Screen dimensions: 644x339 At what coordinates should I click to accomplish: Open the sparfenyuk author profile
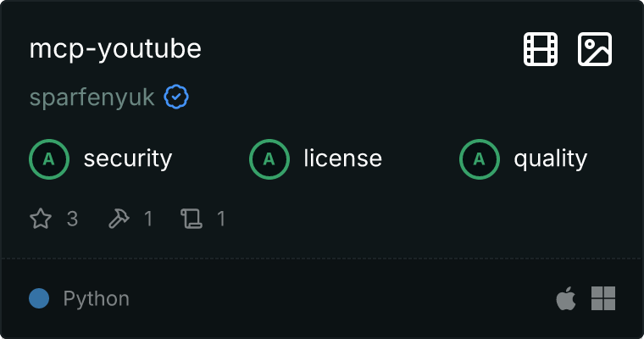click(x=92, y=97)
